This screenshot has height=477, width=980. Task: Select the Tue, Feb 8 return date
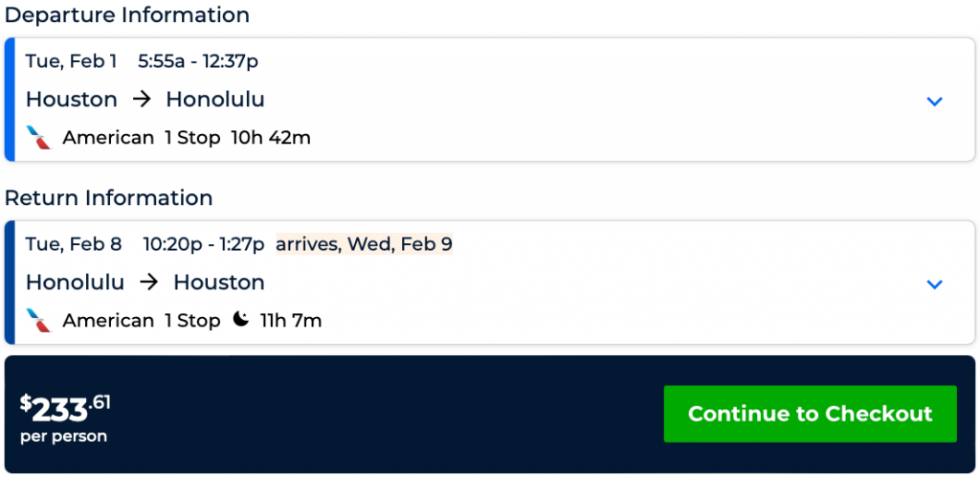(74, 244)
